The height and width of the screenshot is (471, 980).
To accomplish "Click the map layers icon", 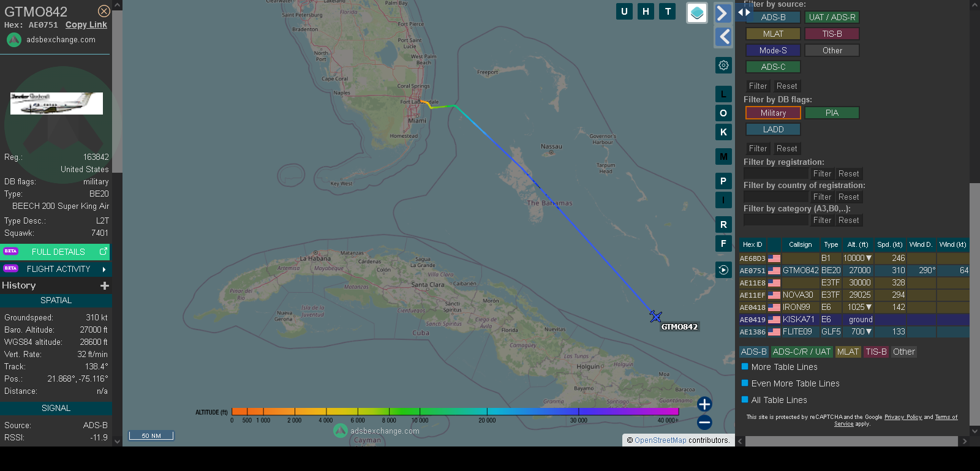I will 697,12.
